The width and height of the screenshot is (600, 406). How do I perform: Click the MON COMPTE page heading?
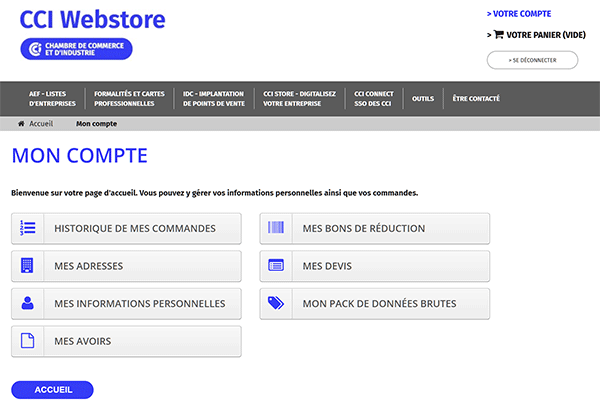(x=80, y=155)
